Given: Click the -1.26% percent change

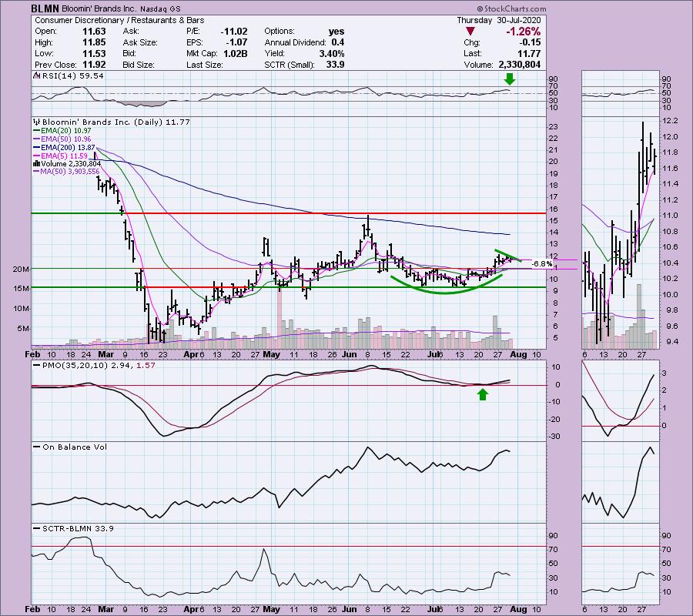Looking at the screenshot, I should [x=524, y=32].
